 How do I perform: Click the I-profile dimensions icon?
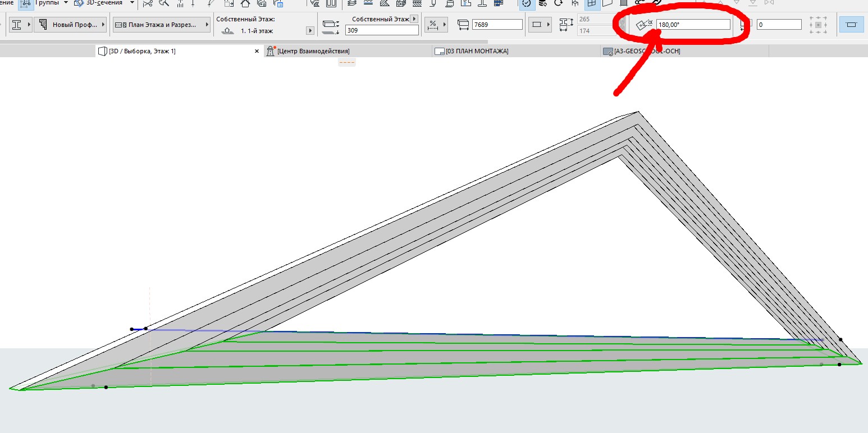coord(566,25)
